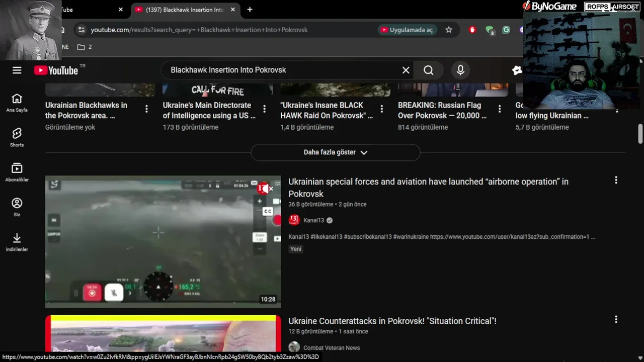Screen dimensions: 644x362
Task: Open options for Ukrainian Blackhawks in the Pokrovsk area
Action: pos(146,109)
